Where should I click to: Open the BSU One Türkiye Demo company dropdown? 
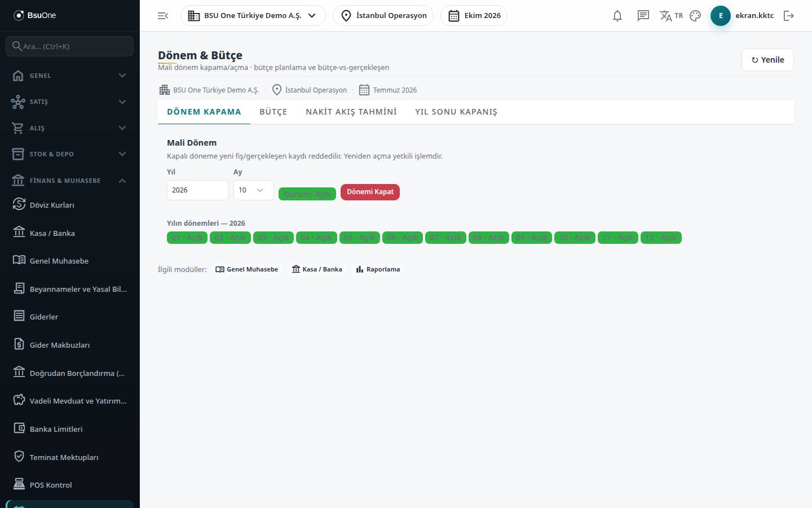253,16
